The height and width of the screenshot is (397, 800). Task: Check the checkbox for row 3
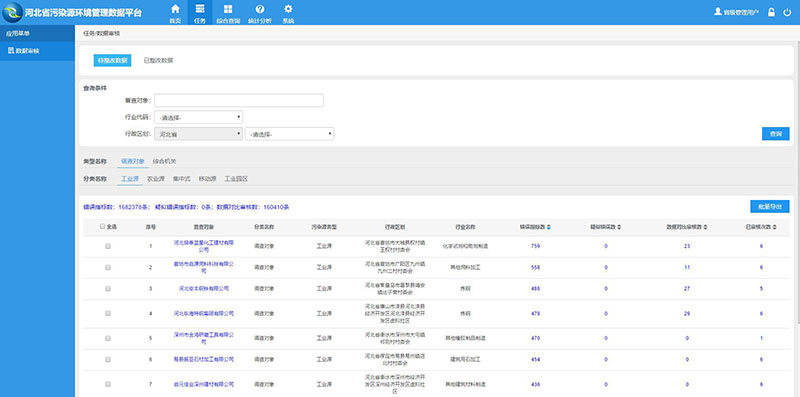[x=108, y=288]
